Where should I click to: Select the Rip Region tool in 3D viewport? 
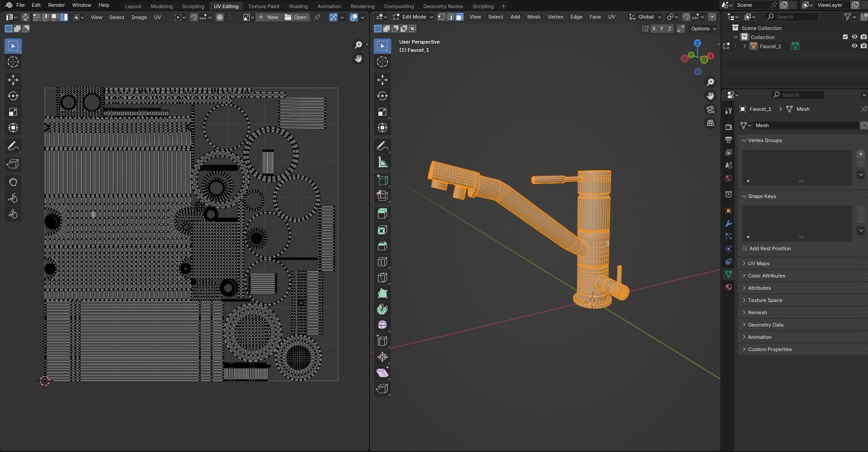(382, 389)
